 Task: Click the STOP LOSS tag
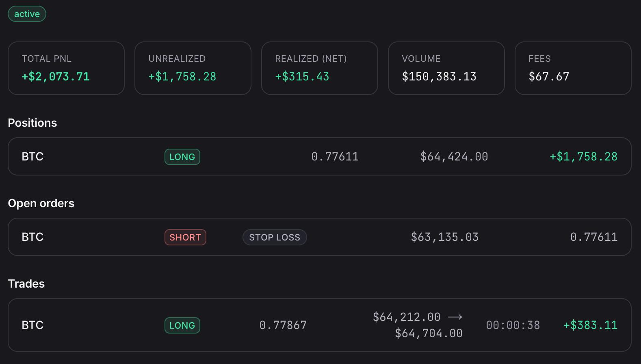click(275, 237)
